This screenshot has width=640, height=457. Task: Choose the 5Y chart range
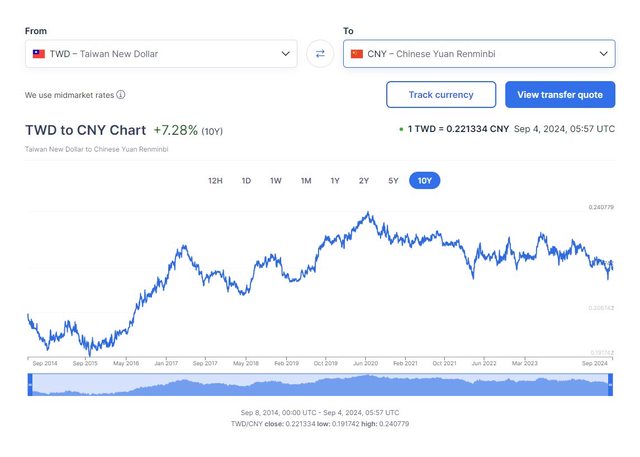393,181
